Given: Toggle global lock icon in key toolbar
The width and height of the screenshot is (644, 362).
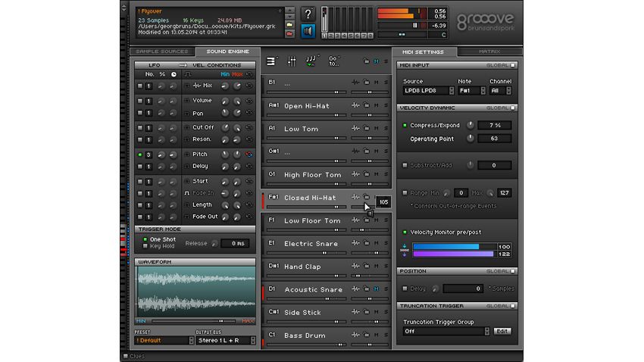Looking at the screenshot, I should point(366,61).
